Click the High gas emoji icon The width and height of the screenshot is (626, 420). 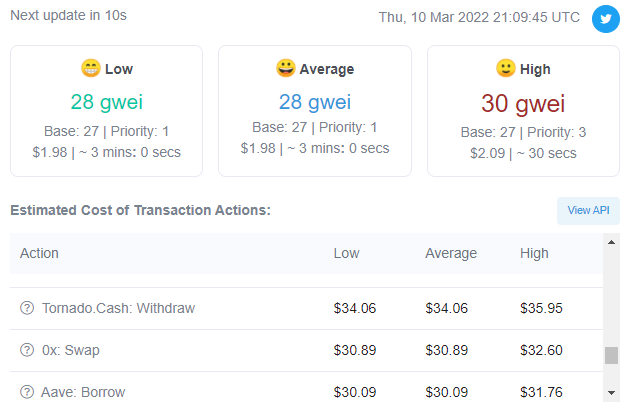click(x=507, y=69)
